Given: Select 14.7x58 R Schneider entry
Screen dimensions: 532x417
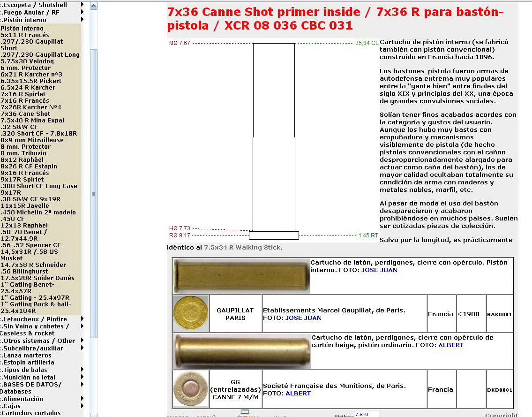Looking at the screenshot, I should (33, 265).
